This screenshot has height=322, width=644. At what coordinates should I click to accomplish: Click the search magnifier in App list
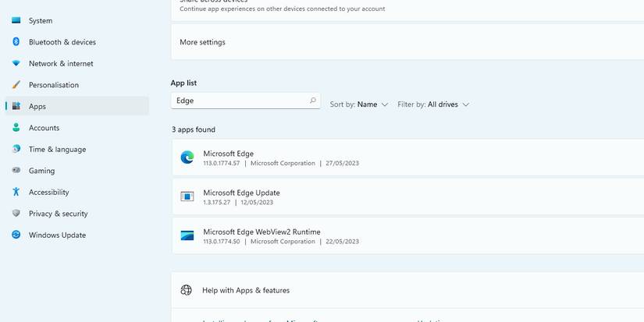point(313,101)
